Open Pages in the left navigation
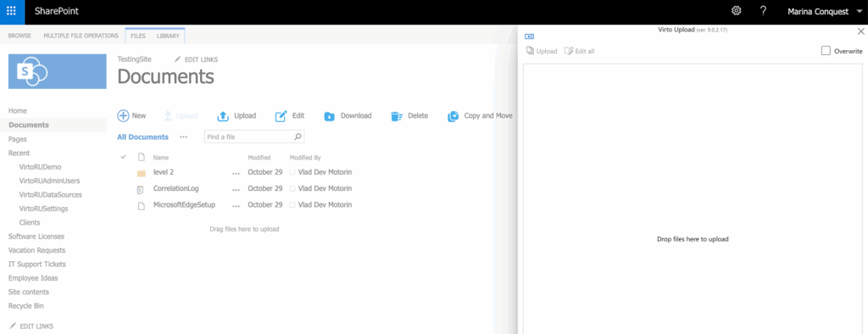This screenshot has height=334, width=868. tap(18, 139)
